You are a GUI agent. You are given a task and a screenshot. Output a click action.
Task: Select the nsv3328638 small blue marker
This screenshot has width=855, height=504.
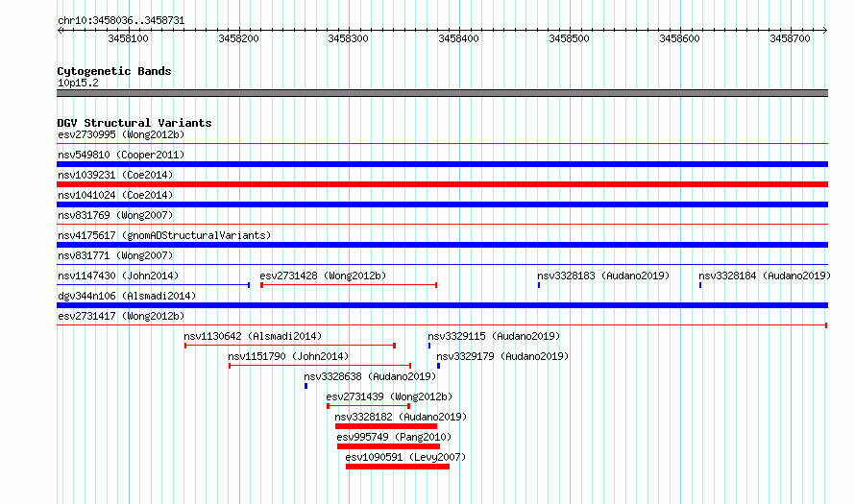point(305,386)
